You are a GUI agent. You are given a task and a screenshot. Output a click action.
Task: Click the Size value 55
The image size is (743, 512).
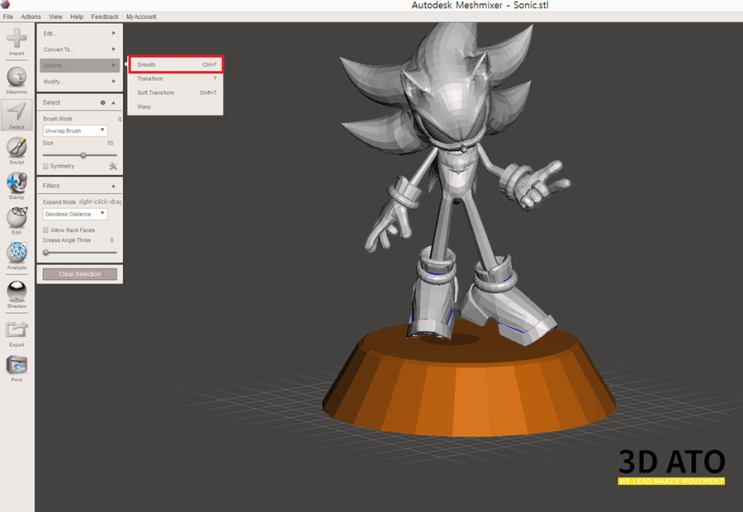110,143
